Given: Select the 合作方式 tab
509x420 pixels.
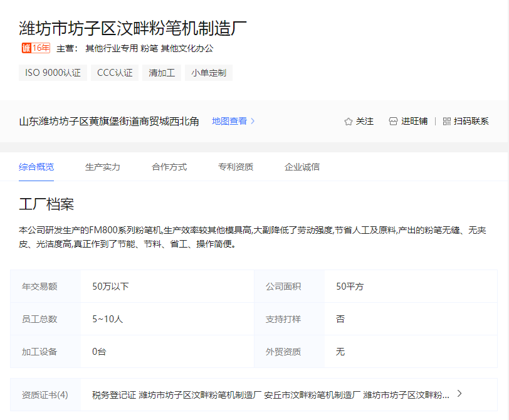Looking at the screenshot, I should point(169,167).
